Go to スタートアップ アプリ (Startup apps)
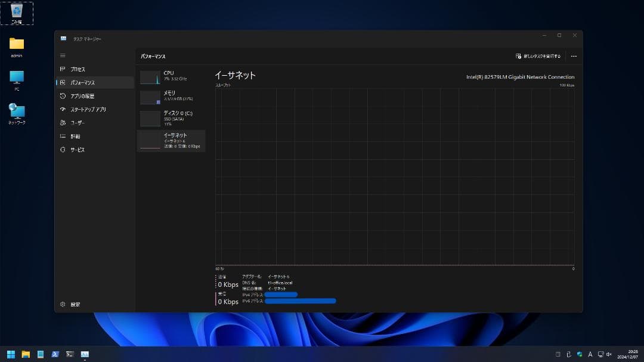The image size is (644, 362). click(88, 110)
